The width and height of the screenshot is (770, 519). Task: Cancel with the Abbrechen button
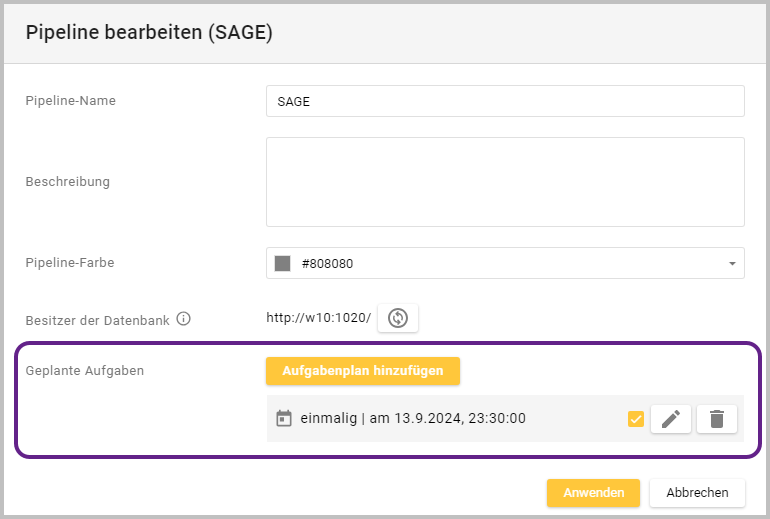click(x=697, y=492)
